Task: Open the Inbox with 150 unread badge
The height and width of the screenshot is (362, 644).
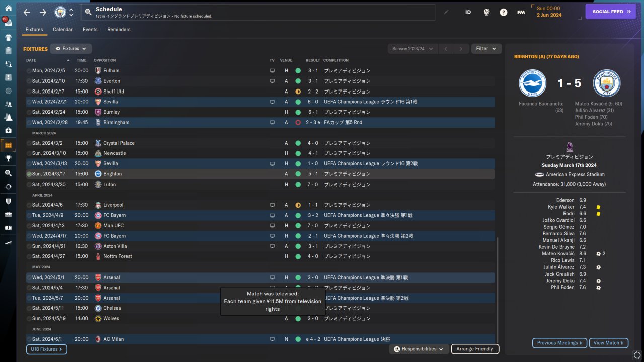Action: tap(8, 22)
